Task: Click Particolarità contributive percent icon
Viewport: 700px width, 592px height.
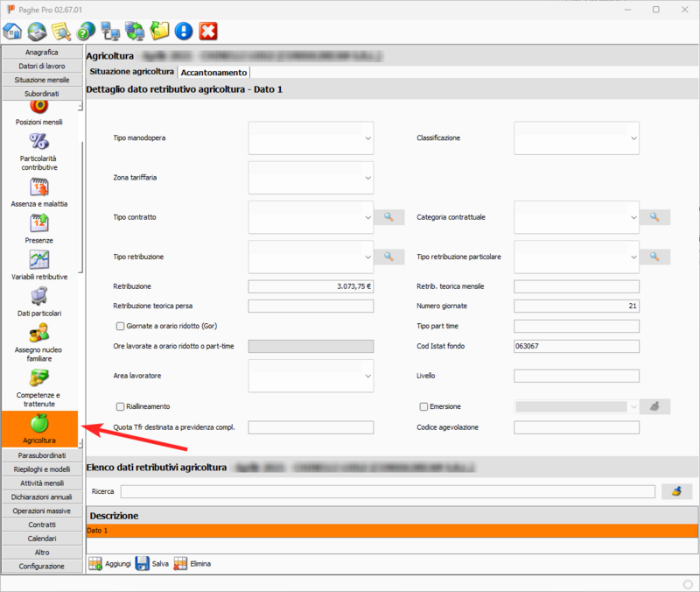Action: 39,142
